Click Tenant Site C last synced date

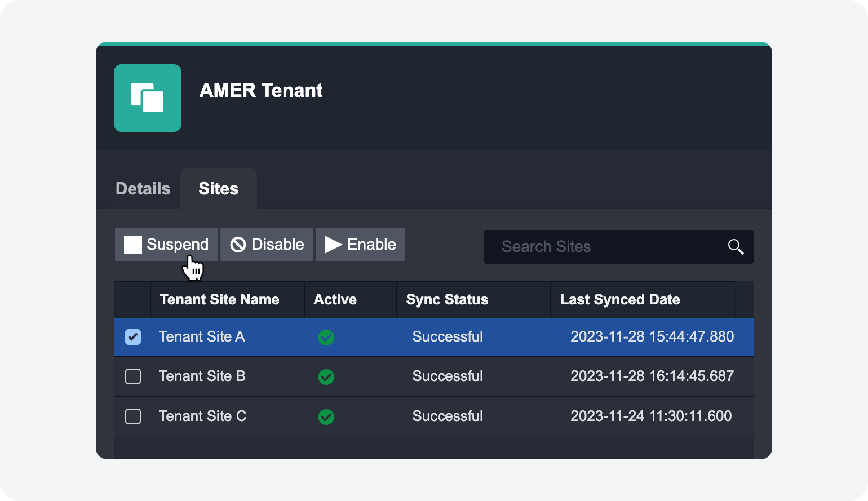[x=651, y=416]
